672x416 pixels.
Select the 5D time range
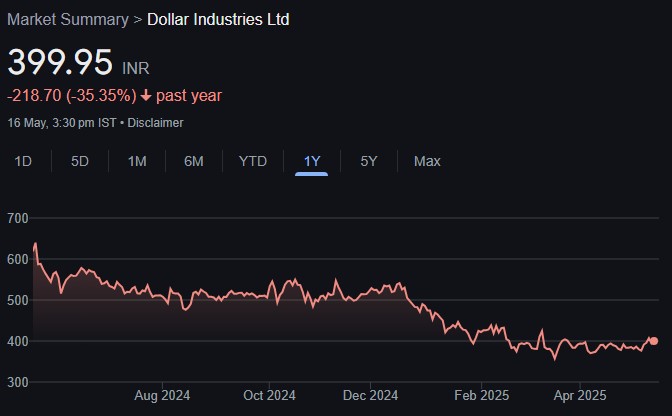80,161
